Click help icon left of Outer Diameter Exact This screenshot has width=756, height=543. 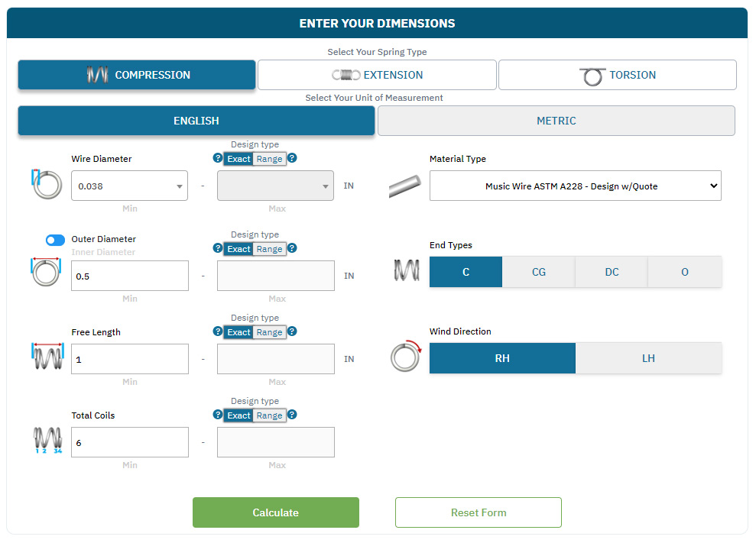218,249
